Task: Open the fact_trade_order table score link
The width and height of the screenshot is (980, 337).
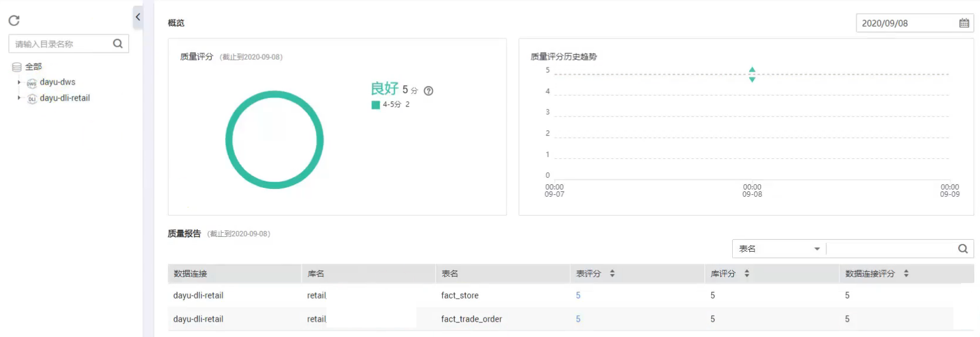Action: (x=578, y=319)
